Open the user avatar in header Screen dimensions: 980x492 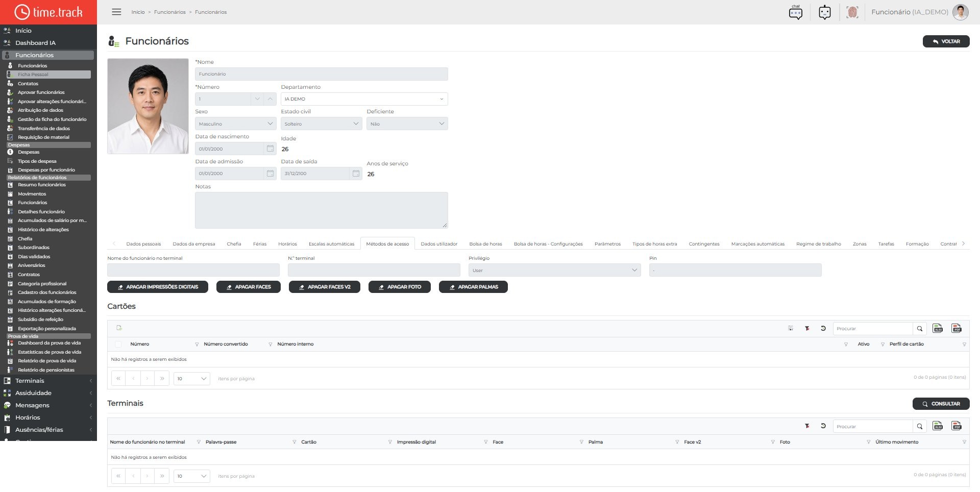(960, 12)
